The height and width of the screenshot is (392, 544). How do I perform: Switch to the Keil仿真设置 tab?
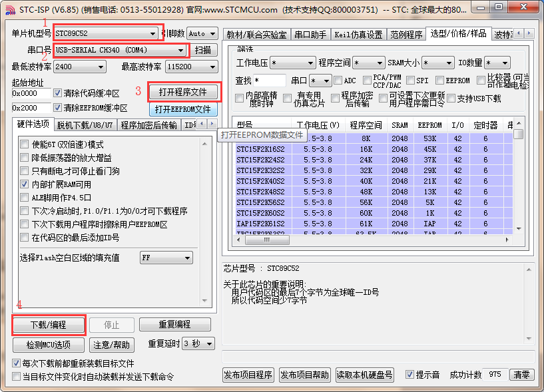(x=358, y=35)
